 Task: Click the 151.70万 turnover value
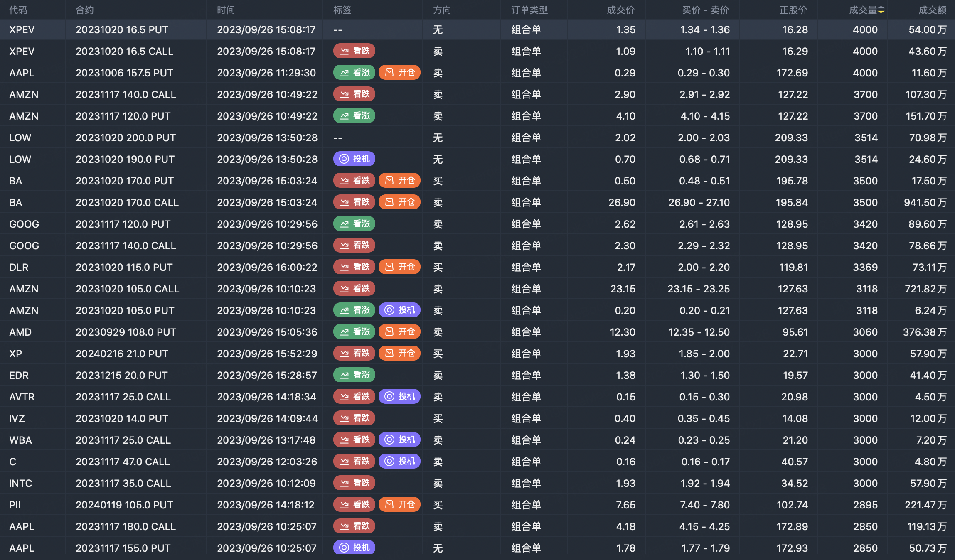coord(926,116)
